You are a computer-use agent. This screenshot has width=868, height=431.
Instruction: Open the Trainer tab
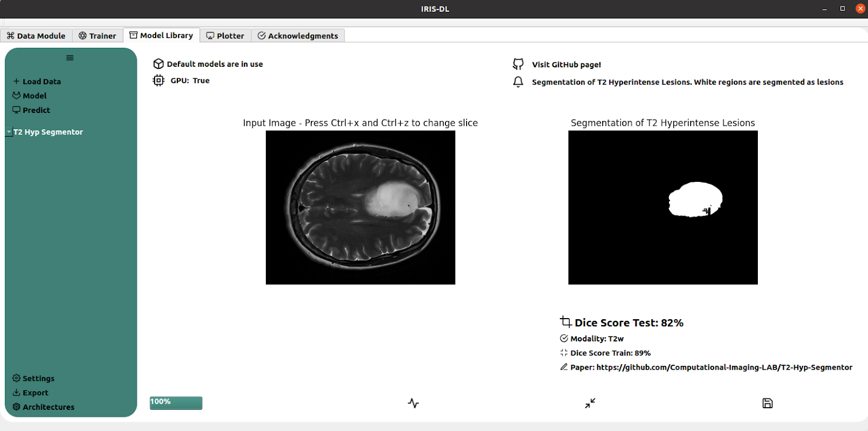click(x=98, y=36)
